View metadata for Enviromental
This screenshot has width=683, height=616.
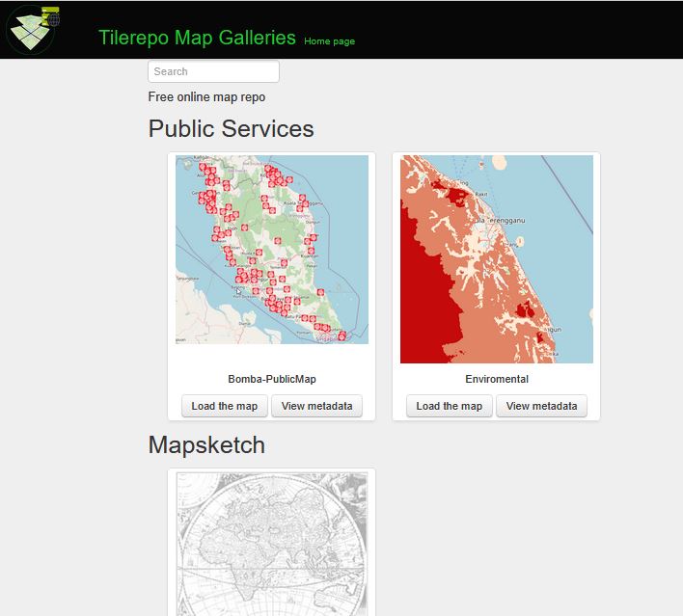point(541,406)
